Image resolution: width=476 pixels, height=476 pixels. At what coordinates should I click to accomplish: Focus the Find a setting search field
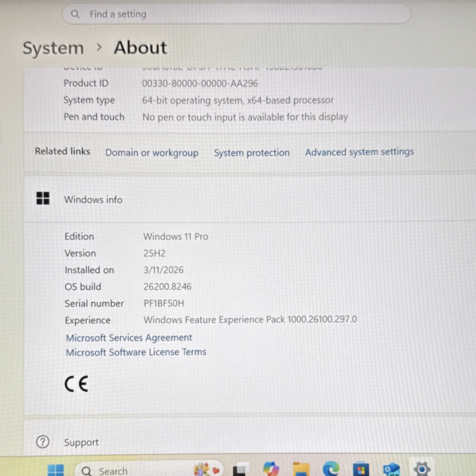pyautogui.click(x=237, y=14)
